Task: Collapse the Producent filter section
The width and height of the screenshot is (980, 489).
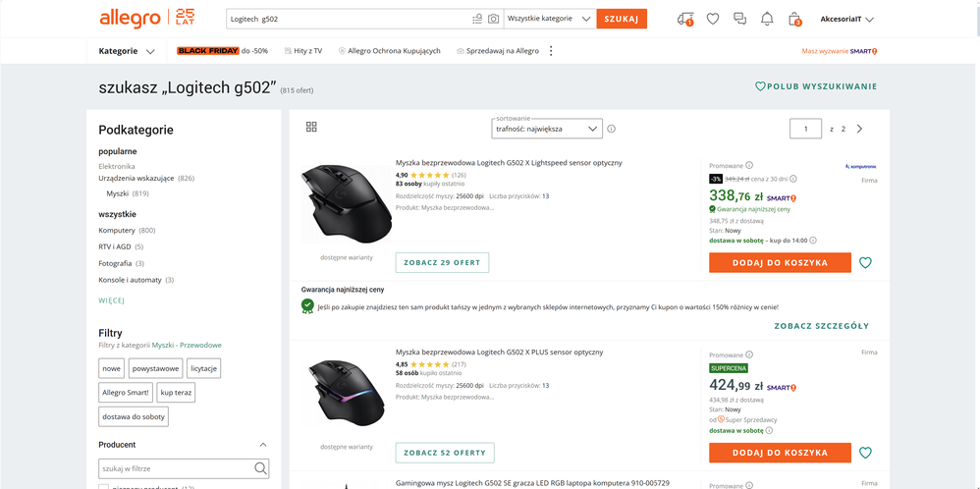Action: click(x=262, y=445)
